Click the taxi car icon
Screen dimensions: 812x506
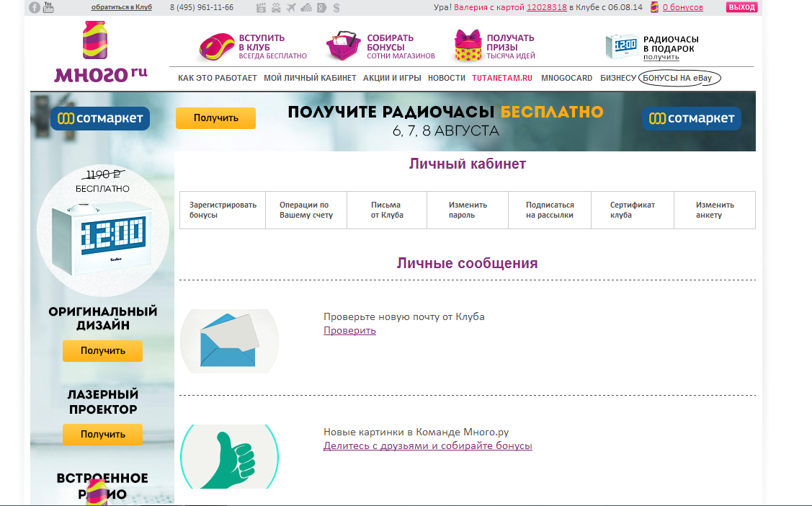[x=276, y=8]
